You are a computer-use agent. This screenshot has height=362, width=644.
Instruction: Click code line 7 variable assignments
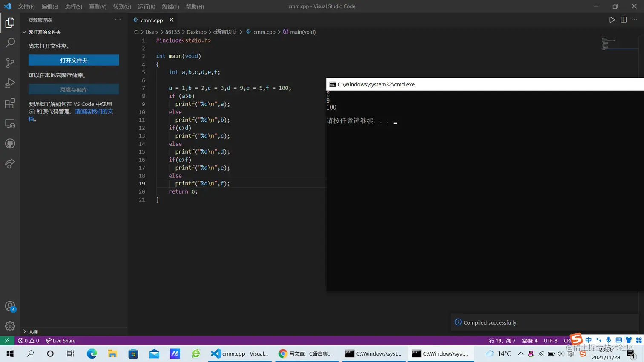[230, 88]
